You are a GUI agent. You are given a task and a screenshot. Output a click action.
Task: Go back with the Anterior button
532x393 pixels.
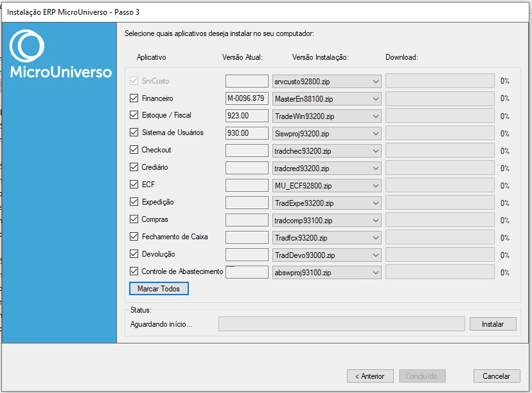tap(370, 376)
